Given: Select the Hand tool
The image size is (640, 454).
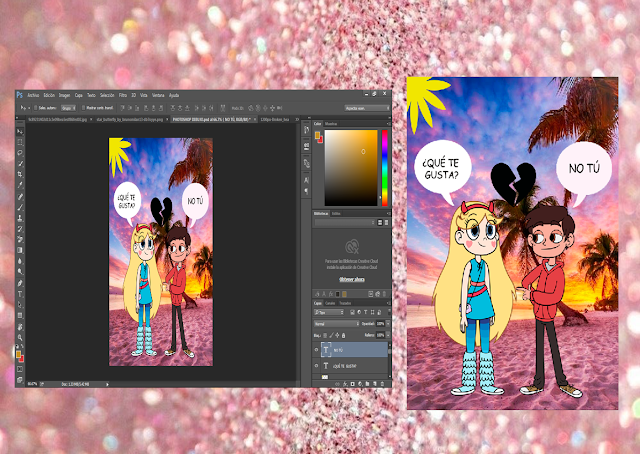Looking at the screenshot, I should [x=20, y=327].
